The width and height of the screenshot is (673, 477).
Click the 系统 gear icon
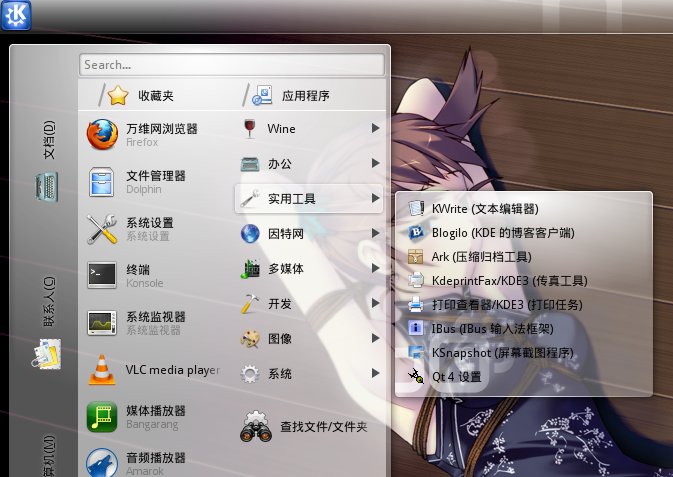250,374
